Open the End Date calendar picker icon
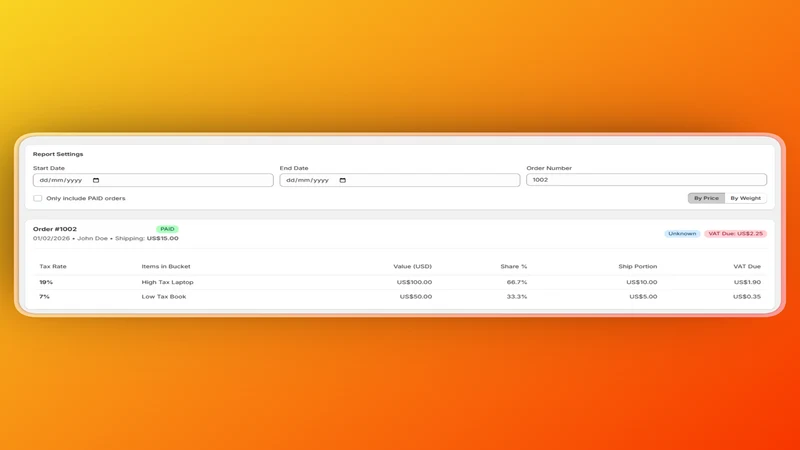 [343, 180]
